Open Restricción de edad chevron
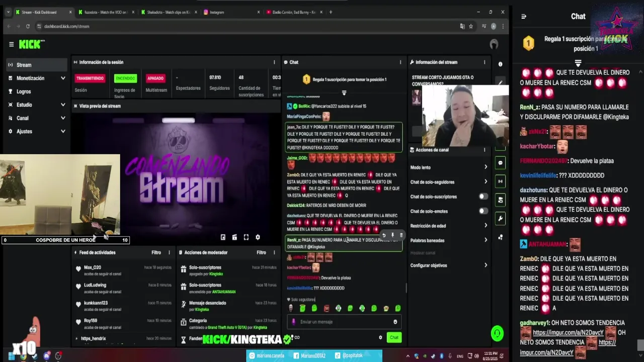Viewport: 644px width, 362px height. (x=486, y=226)
